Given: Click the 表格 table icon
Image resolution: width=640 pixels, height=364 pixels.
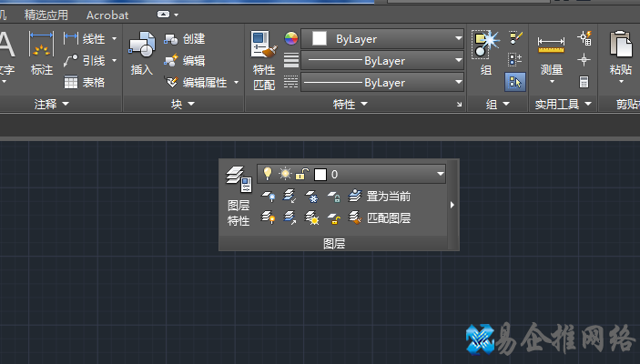Looking at the screenshot, I should 71,82.
